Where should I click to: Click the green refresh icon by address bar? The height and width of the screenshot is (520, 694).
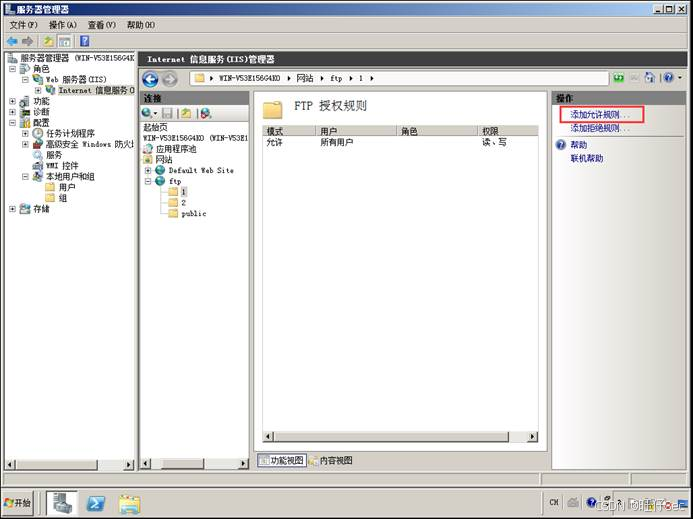[618, 78]
